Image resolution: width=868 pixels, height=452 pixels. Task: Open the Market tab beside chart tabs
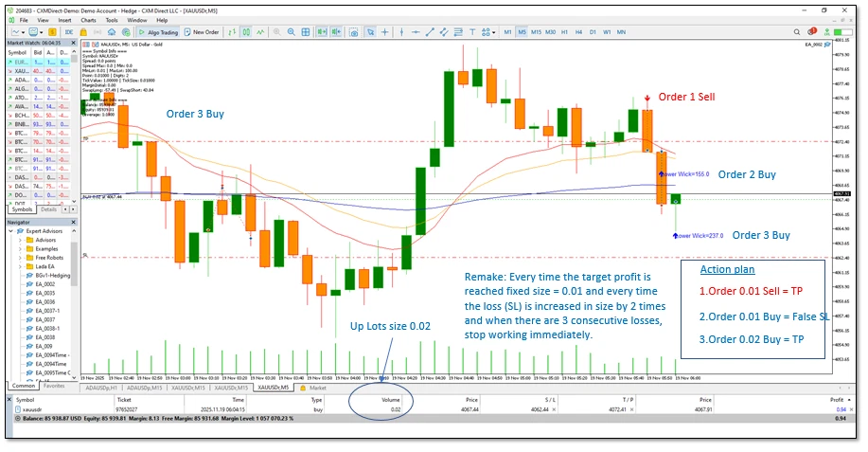pyautogui.click(x=313, y=388)
